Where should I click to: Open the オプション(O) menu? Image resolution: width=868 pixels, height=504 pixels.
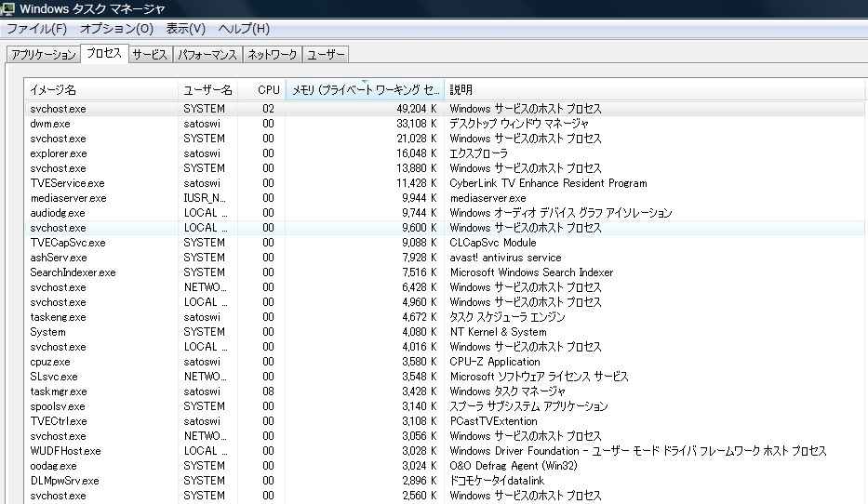[116, 29]
